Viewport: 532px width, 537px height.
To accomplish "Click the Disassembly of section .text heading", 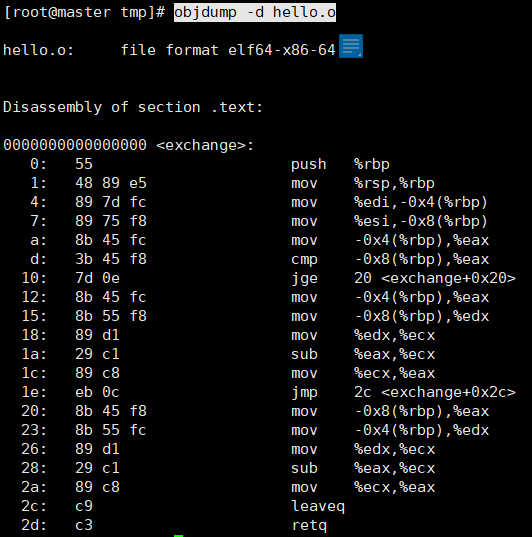I will click(133, 107).
